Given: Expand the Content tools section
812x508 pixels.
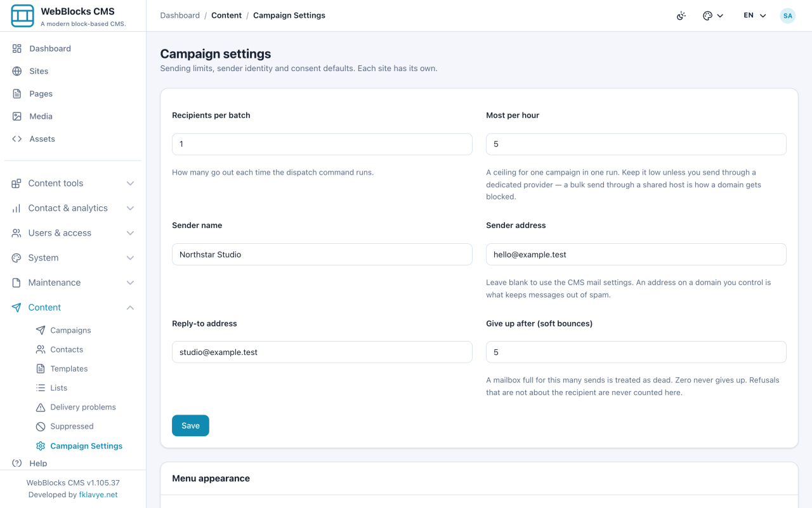Looking at the screenshot, I should click(x=73, y=183).
